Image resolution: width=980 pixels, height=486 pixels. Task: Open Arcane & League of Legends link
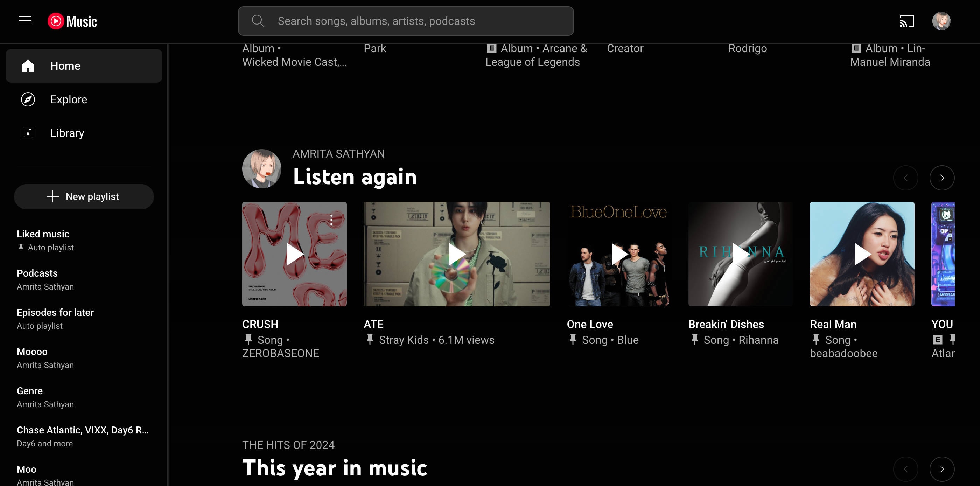pyautogui.click(x=536, y=55)
